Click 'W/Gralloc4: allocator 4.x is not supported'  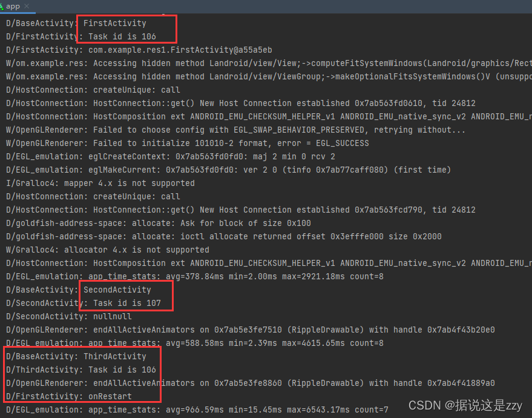coord(108,250)
